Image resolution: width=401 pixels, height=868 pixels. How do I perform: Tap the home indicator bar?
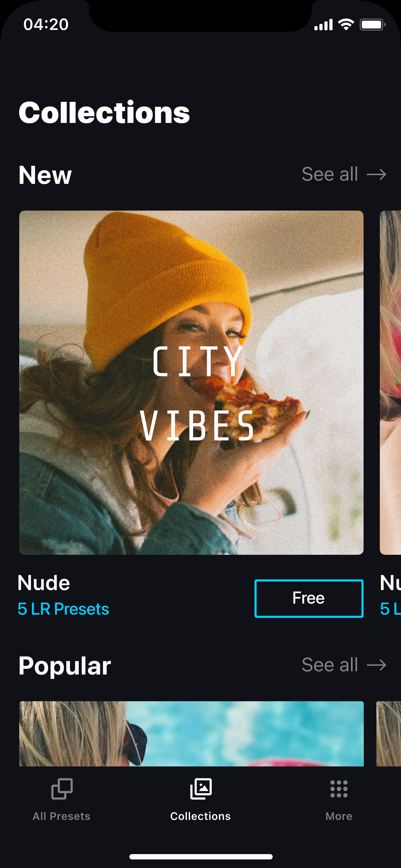click(x=201, y=857)
